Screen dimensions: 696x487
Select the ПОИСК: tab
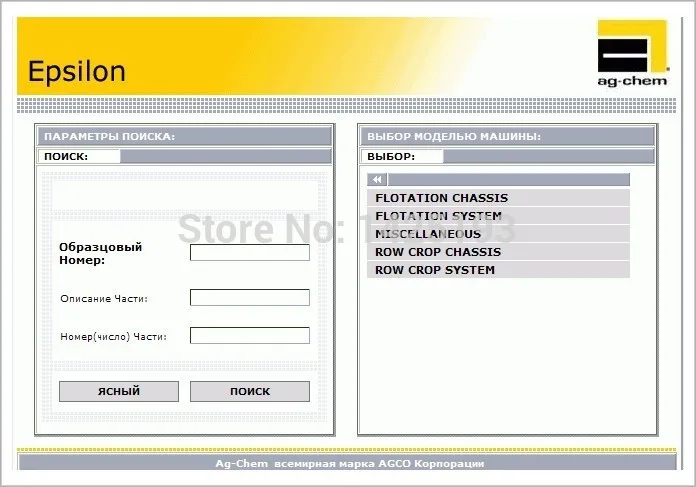click(79, 156)
